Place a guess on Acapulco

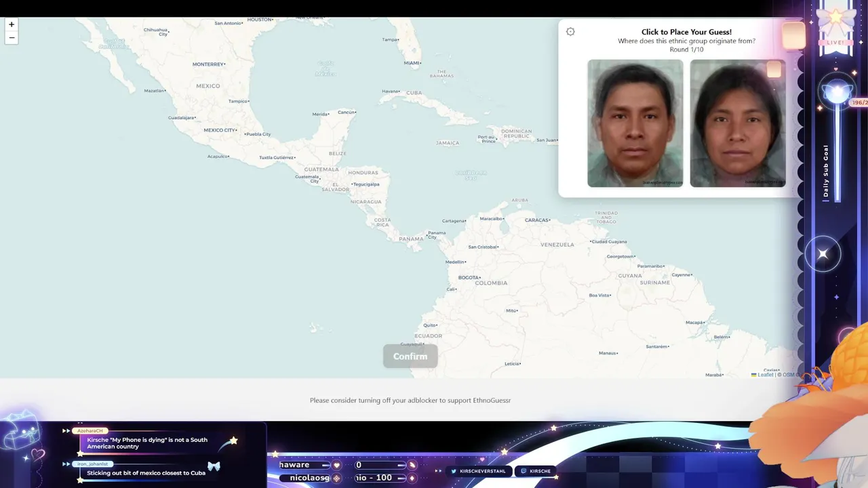pos(218,157)
